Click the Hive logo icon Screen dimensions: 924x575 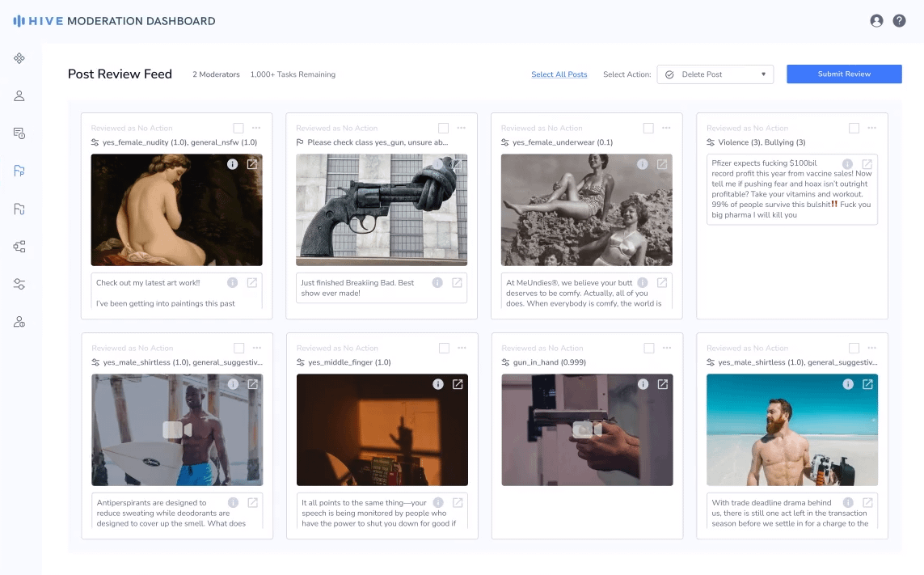click(19, 20)
